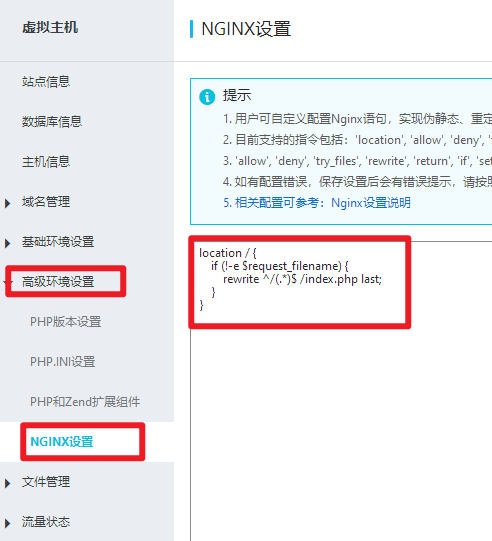
Task: Select PHP版本设置 submenu item
Action: 66,322
